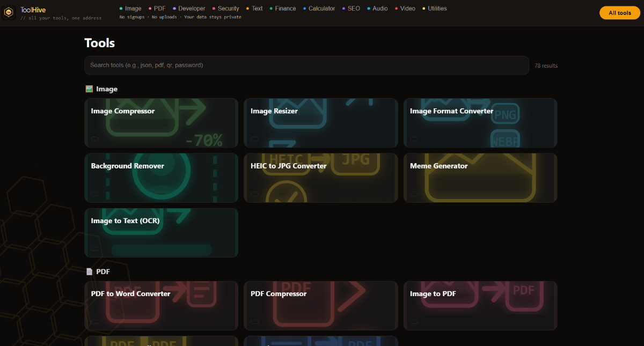Open the Image to PDF tool
The width and height of the screenshot is (644, 346).
pos(480,305)
